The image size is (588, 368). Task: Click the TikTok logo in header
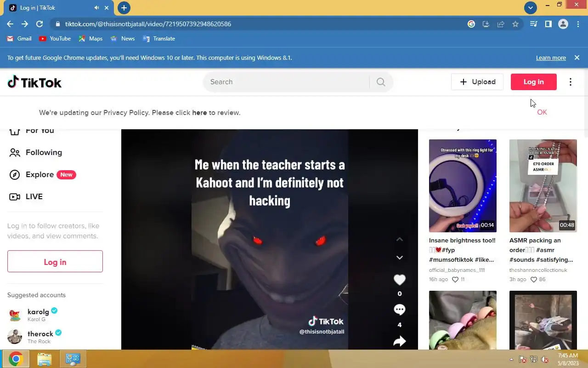point(34,82)
